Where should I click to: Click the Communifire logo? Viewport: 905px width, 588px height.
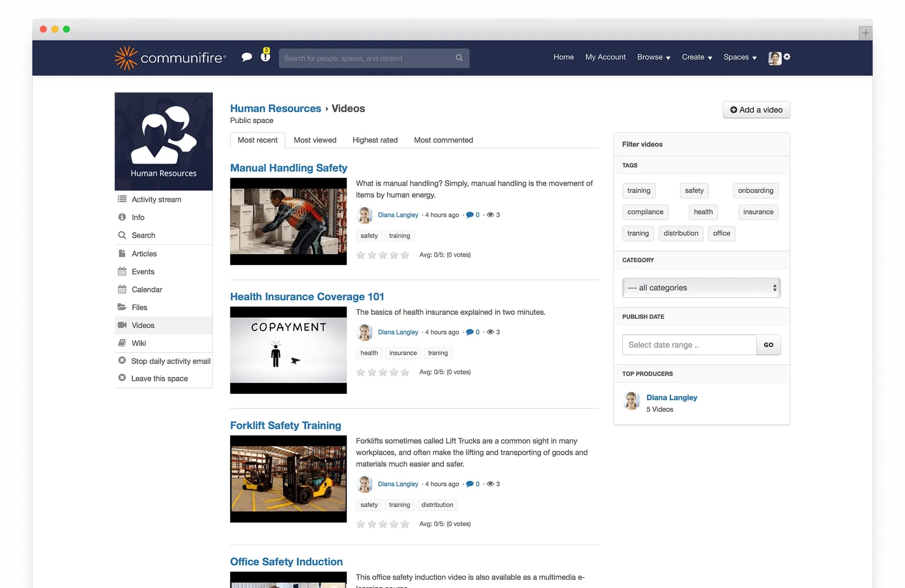click(170, 58)
